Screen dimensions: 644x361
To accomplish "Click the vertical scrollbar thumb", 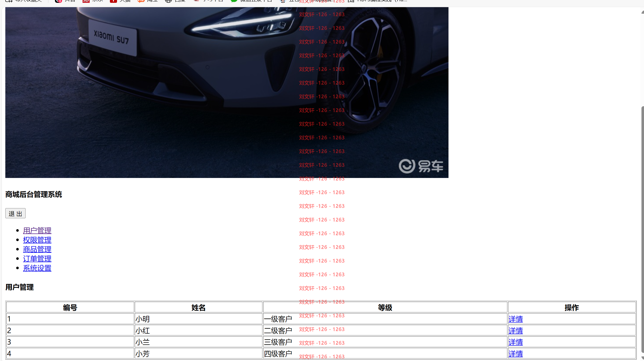I will pos(642,229).
